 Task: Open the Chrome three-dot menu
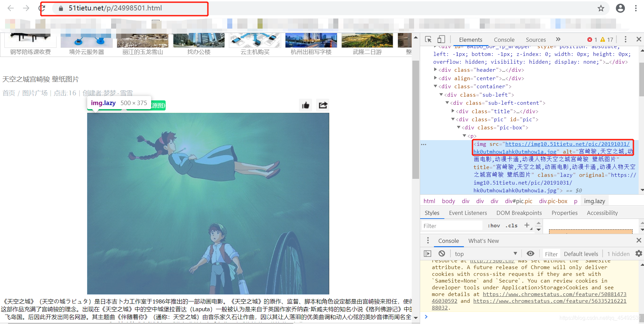(x=636, y=8)
